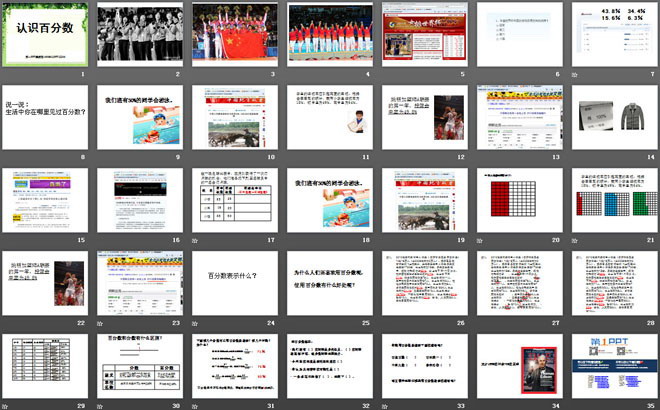The height and width of the screenshot is (410, 660).
Task: Click slide number label '28'
Action: click(651, 323)
